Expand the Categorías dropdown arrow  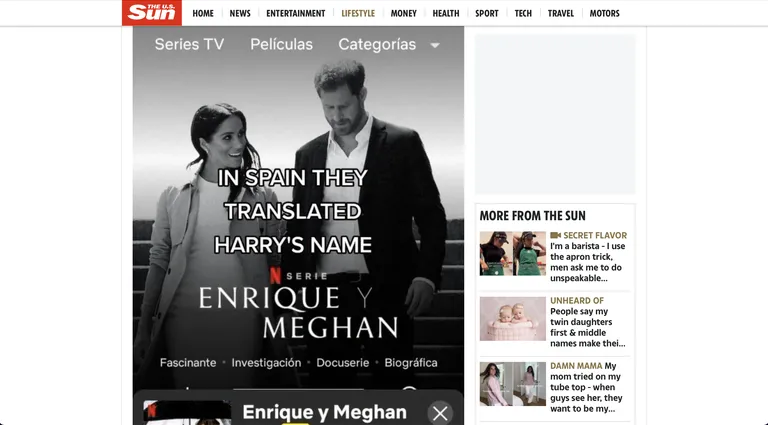434,46
